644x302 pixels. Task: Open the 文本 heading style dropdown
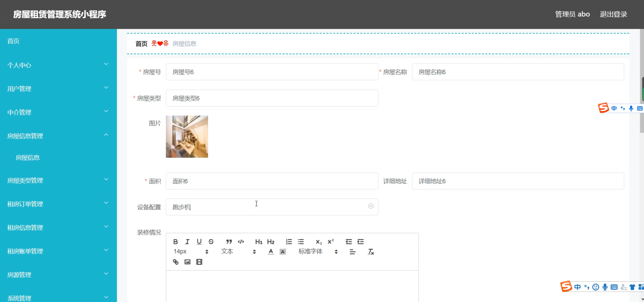point(238,252)
